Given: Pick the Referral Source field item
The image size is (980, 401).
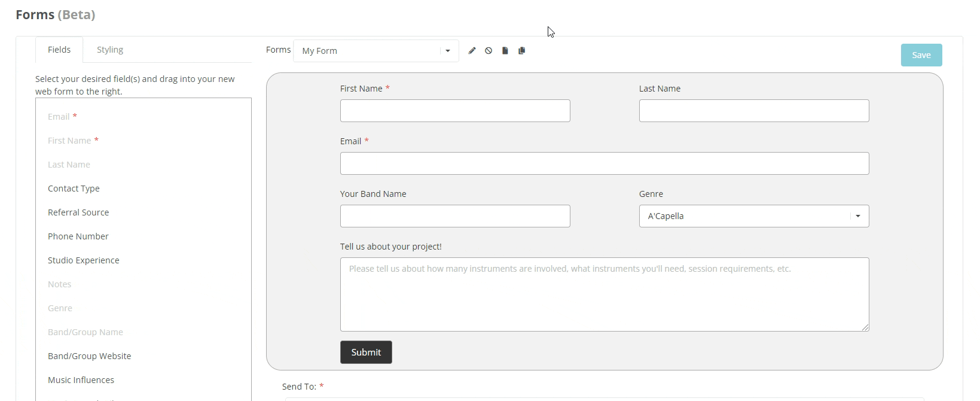Looking at the screenshot, I should point(78,212).
